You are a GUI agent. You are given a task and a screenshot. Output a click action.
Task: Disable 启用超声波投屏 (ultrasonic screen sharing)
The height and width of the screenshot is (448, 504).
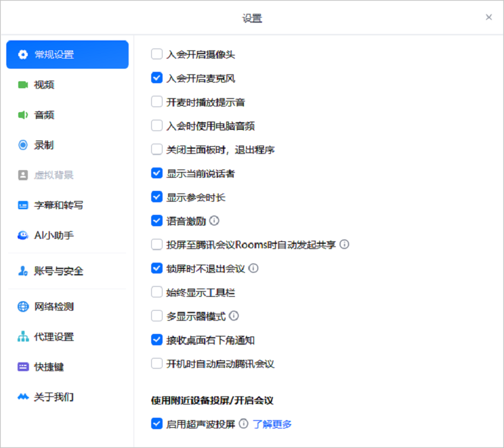coord(156,423)
